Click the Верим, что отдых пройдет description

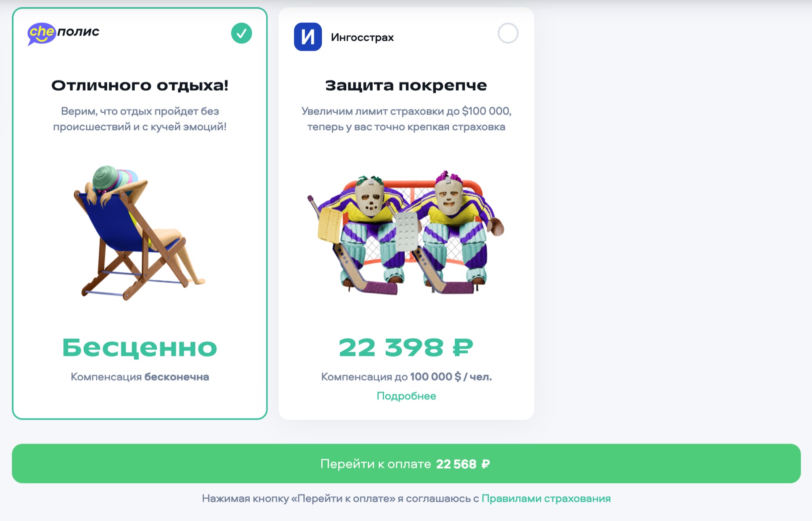click(x=140, y=119)
